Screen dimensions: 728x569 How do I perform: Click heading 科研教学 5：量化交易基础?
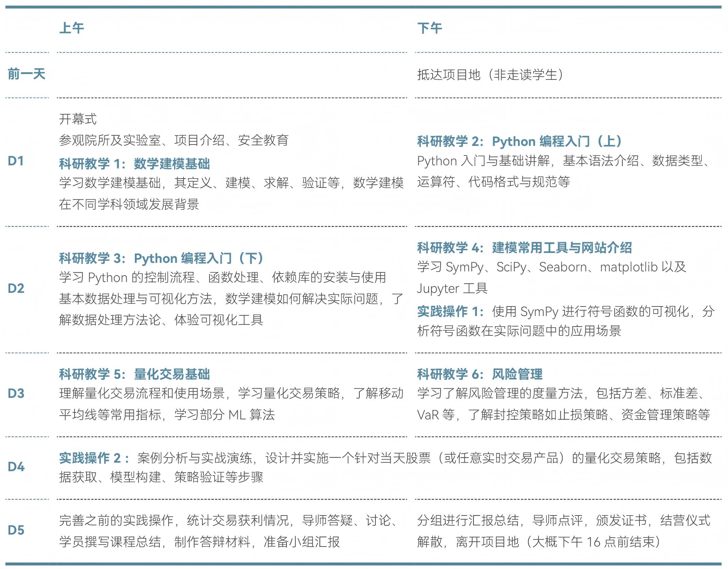click(x=134, y=374)
